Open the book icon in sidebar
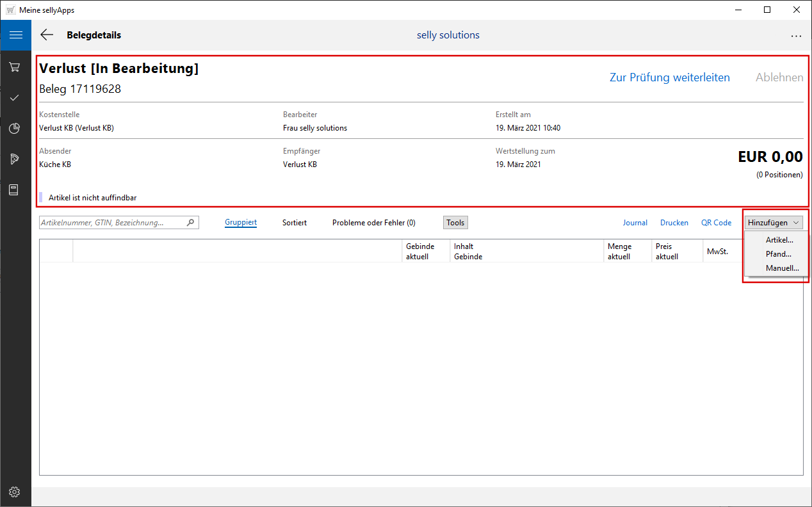Screen dimensions: 812x507 (15, 190)
